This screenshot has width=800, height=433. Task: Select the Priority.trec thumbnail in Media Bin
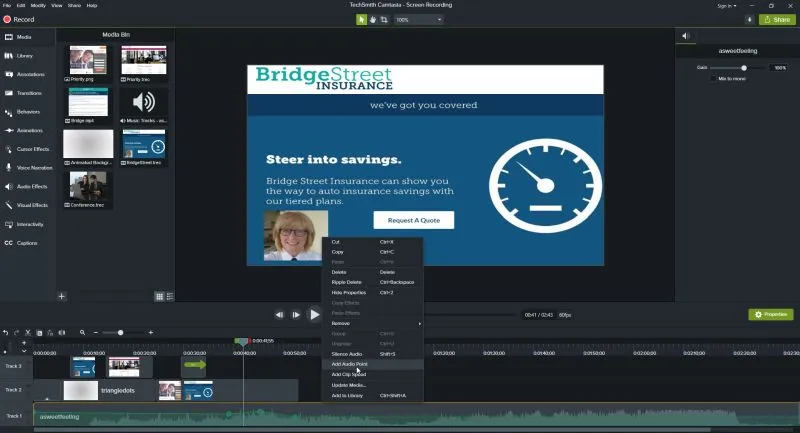(x=144, y=60)
